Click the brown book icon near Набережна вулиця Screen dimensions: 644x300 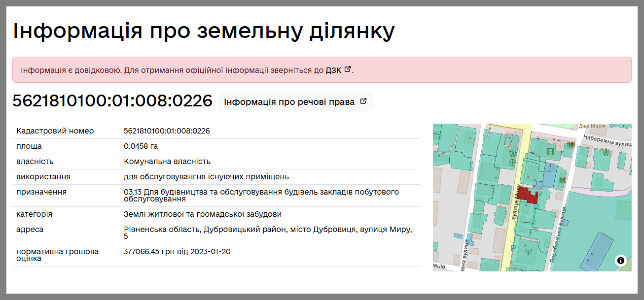tap(571, 144)
